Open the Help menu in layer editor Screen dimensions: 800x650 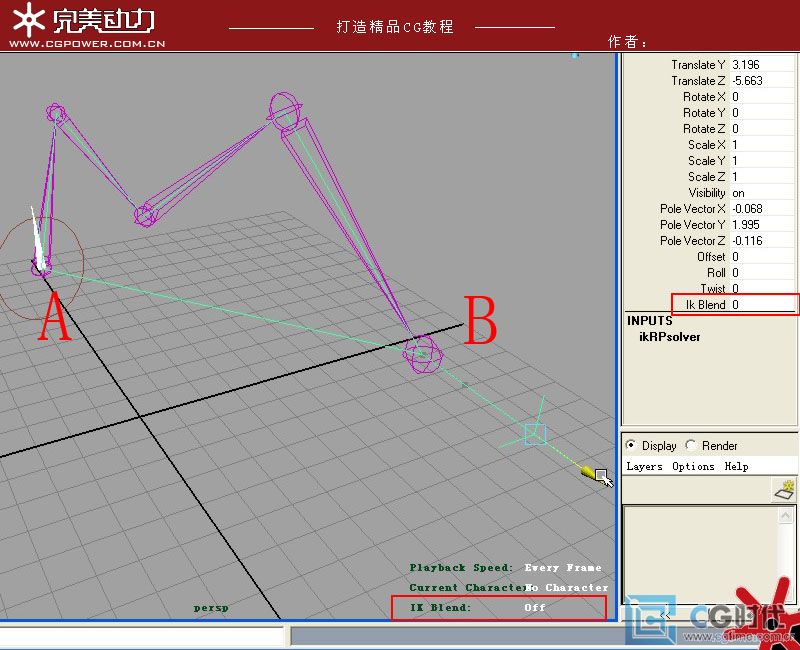coord(736,466)
